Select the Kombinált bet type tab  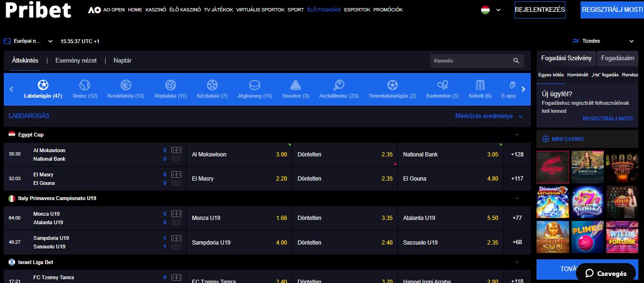578,75
